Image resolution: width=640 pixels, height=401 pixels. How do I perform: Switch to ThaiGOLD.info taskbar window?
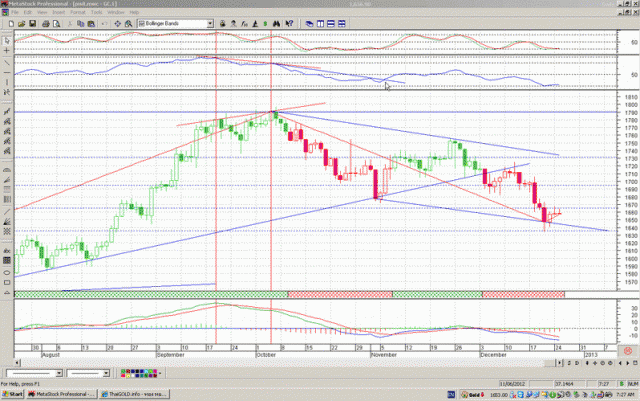134,394
